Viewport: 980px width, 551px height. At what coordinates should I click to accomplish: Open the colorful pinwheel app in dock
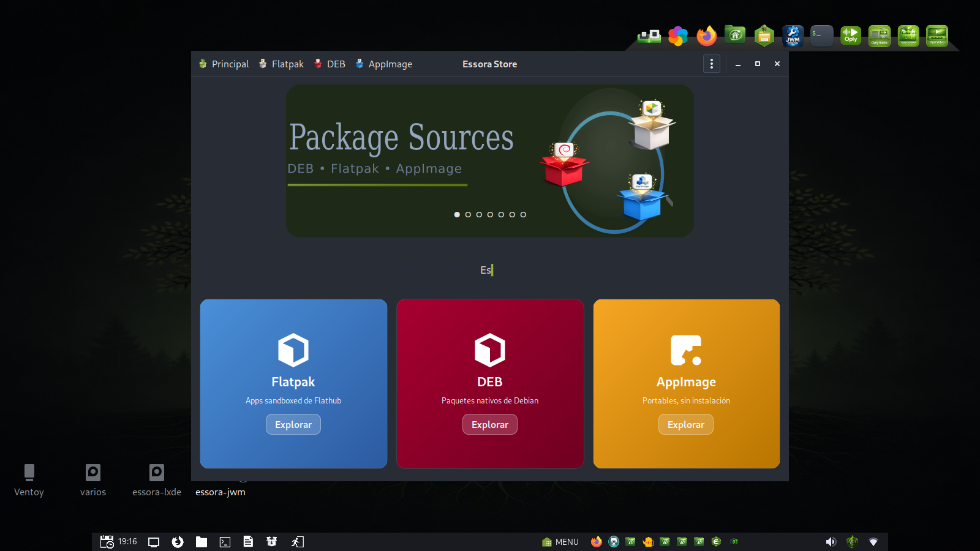pos(677,36)
